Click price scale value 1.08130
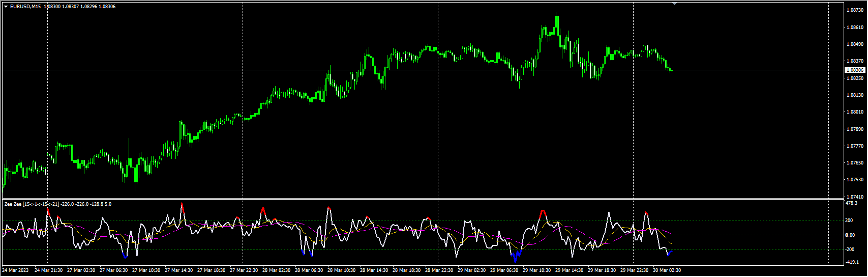The width and height of the screenshot is (868, 277). click(855, 95)
